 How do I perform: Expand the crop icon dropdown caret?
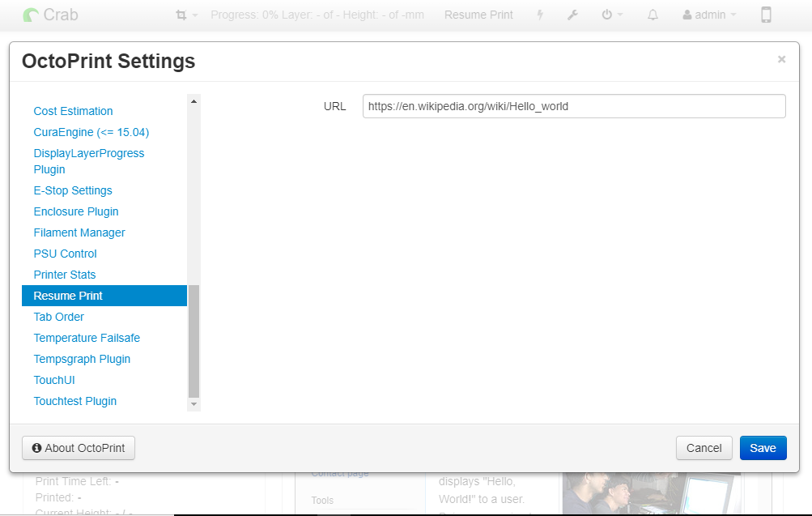(195, 15)
